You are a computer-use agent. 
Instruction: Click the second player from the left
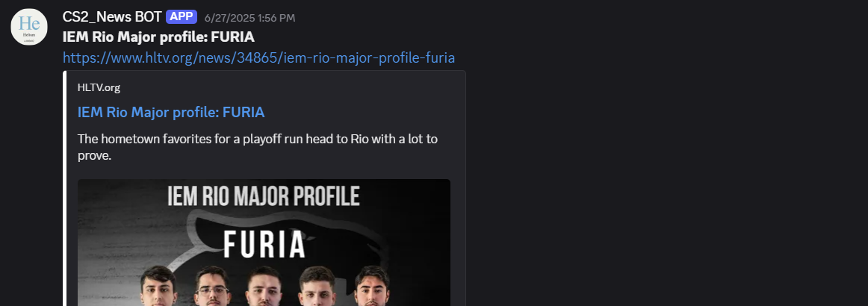(212, 286)
